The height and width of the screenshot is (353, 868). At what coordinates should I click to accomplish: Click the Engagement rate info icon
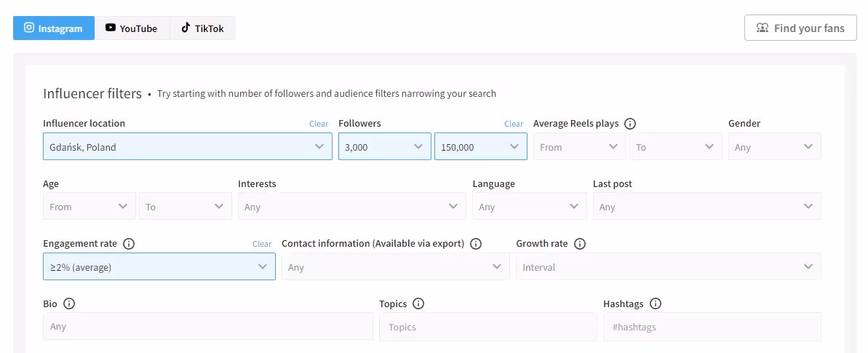pos(129,244)
